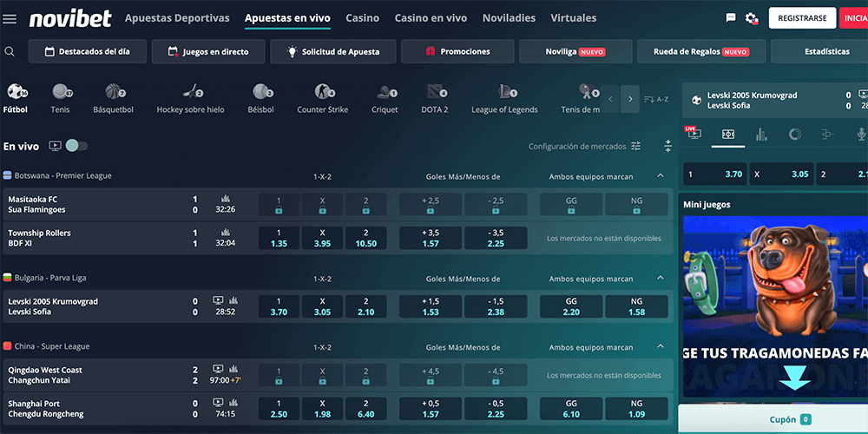The height and width of the screenshot is (434, 868).
Task: Open the Promociones button
Action: [x=457, y=51]
